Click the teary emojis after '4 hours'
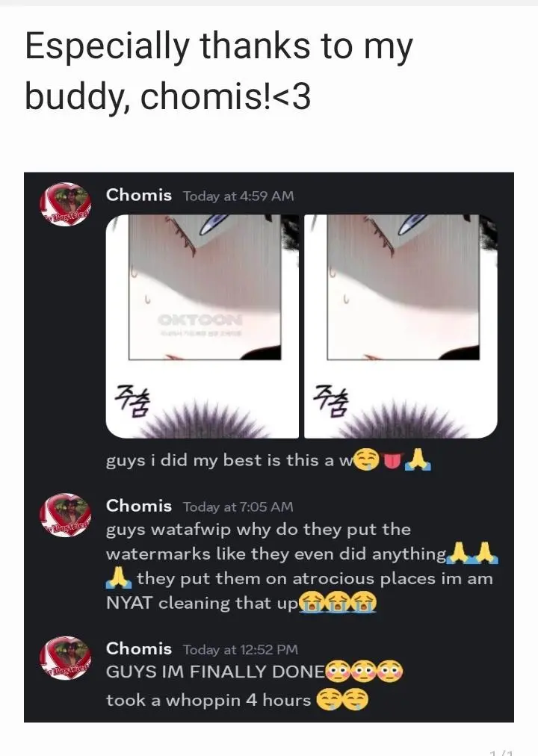Viewport: 538px width, 756px height. 342,700
